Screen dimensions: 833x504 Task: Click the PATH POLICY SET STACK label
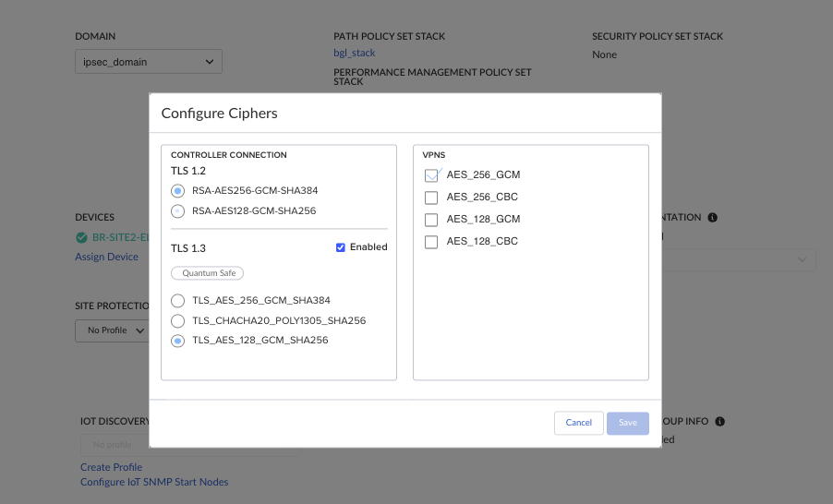(390, 36)
